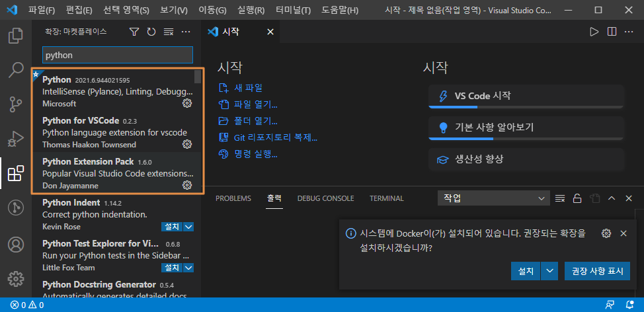Open the Git graph icon in activity bar
This screenshot has height=312, width=644.
16,208
